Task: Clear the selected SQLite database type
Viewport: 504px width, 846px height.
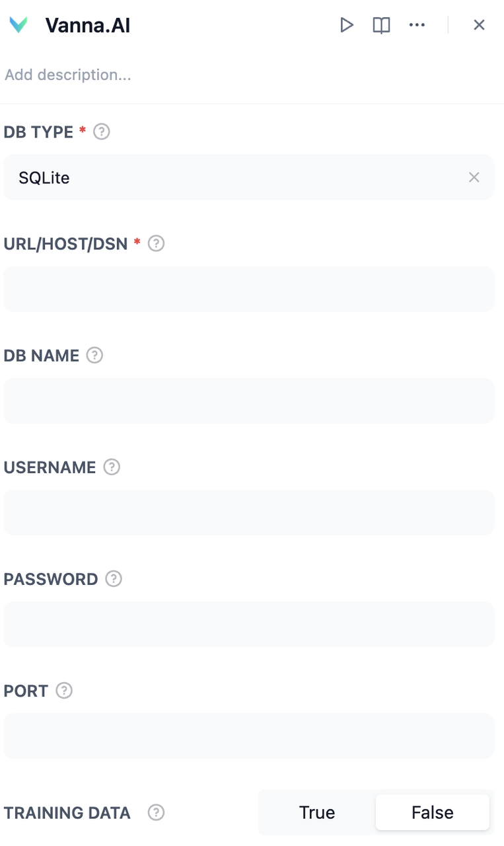Action: click(x=474, y=177)
